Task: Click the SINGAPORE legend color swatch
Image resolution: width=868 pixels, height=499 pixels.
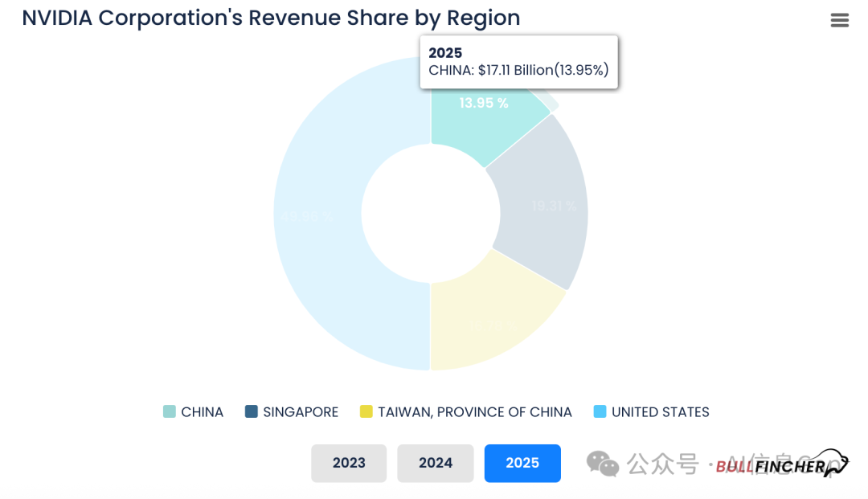Action: point(252,411)
